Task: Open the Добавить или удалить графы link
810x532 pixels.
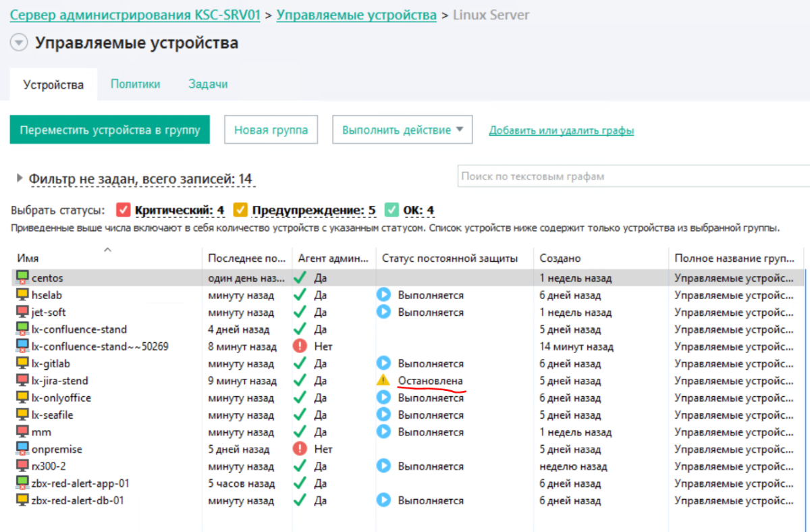Action: click(561, 131)
